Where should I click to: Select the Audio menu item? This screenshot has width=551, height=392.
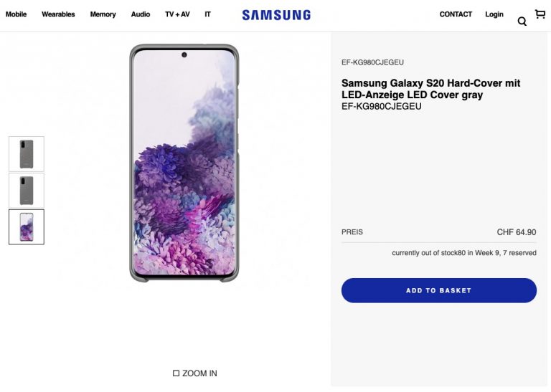[x=141, y=14]
